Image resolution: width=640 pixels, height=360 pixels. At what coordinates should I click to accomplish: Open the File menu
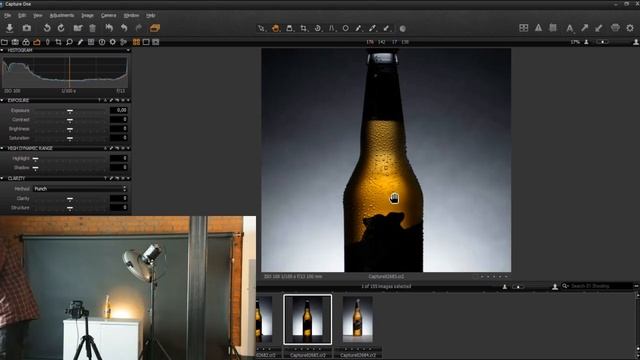coord(7,15)
